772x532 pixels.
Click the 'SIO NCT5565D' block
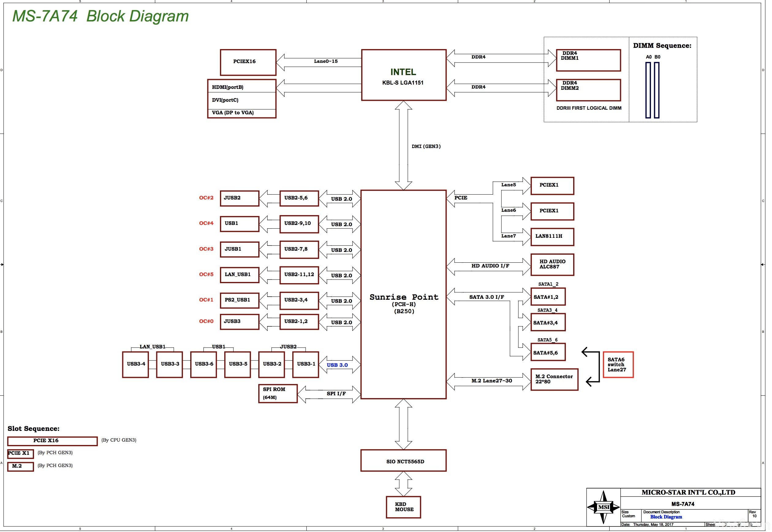click(403, 461)
